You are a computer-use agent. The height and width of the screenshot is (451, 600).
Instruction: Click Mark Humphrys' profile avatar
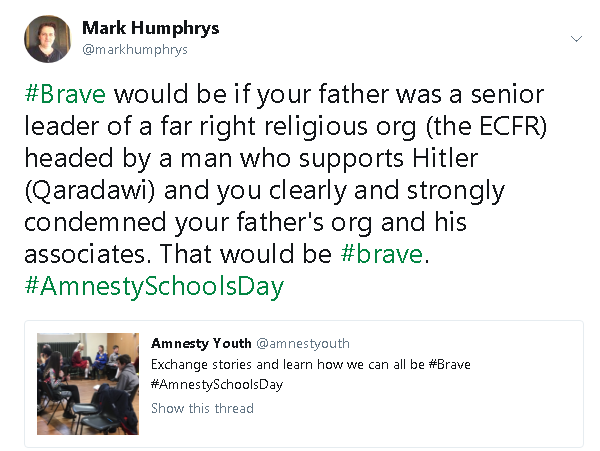(x=47, y=39)
